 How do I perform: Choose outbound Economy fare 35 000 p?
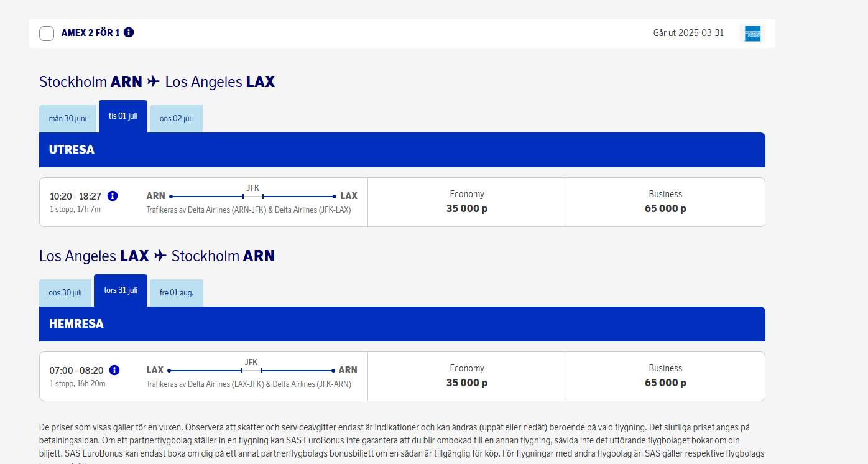pyautogui.click(x=466, y=202)
